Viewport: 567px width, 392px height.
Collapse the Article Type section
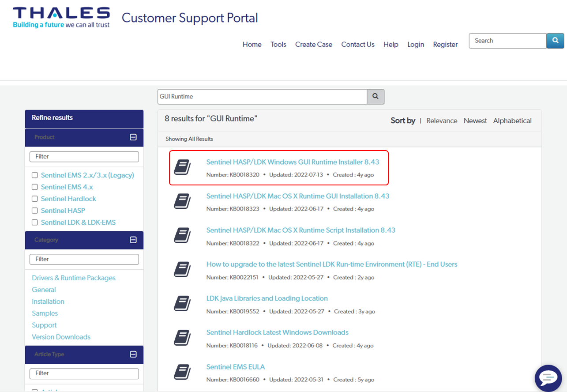point(133,354)
